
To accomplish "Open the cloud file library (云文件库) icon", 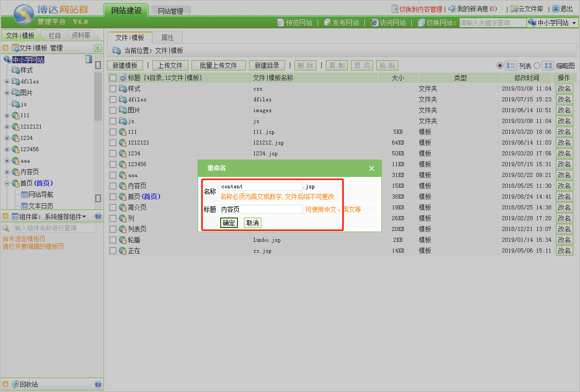I will (x=514, y=9).
